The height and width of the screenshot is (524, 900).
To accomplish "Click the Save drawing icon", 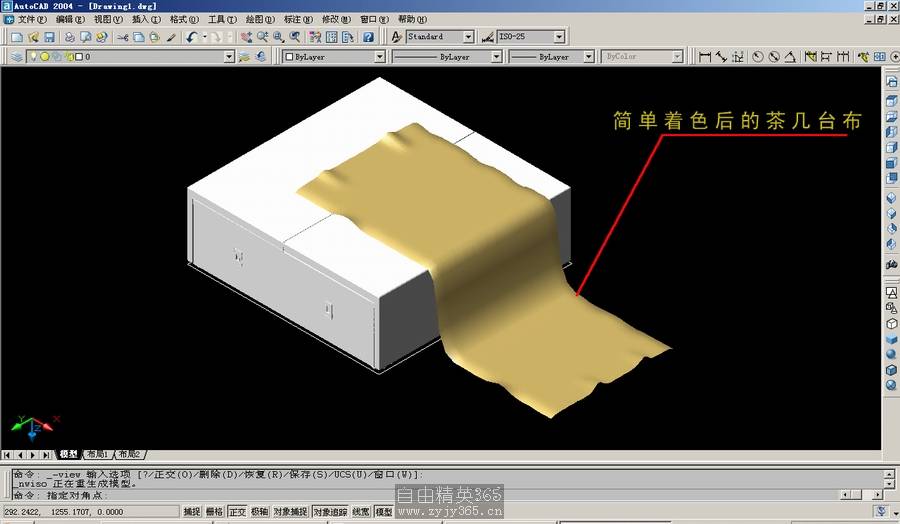I will pyautogui.click(x=49, y=37).
